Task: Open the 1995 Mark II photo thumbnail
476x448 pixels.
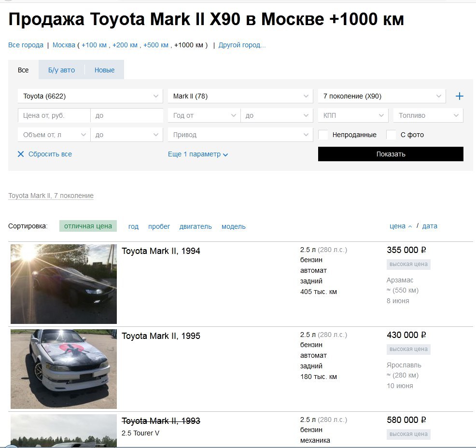Action: [x=64, y=369]
